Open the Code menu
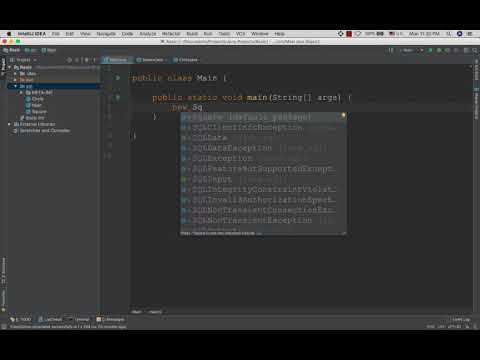Viewport: 480px width, 360px height. 127,34
